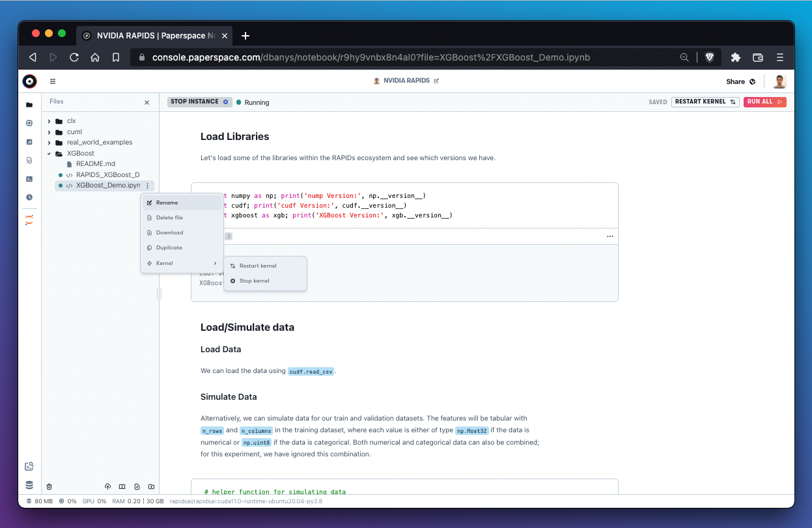The width and height of the screenshot is (812, 528).
Task: Click the zoom magnifier in address bar
Action: (x=684, y=57)
